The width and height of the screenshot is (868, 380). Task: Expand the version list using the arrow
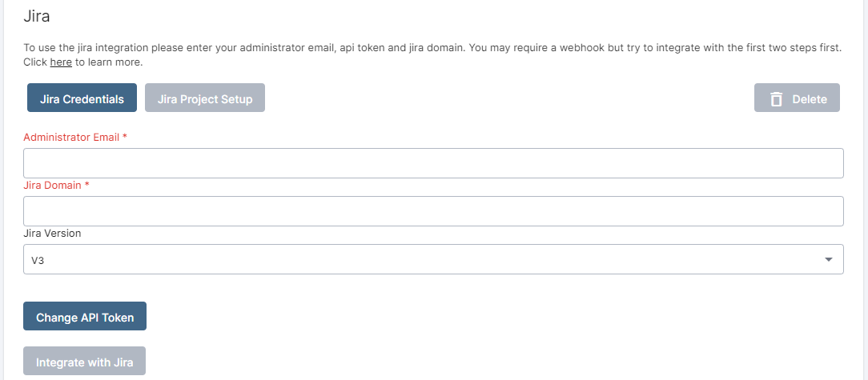(829, 259)
